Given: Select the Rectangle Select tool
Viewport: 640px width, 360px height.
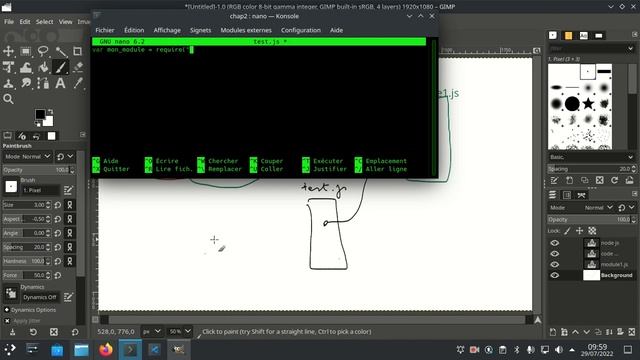Looking at the screenshot, I should coord(26,51).
